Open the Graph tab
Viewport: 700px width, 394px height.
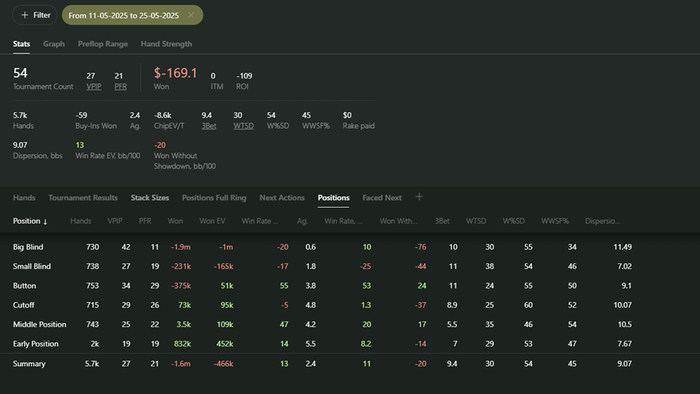(x=54, y=44)
